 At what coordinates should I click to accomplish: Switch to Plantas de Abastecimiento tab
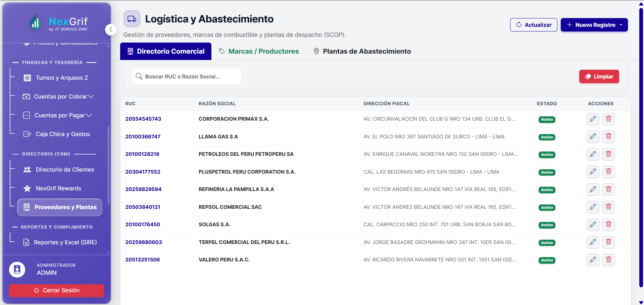pos(362,51)
